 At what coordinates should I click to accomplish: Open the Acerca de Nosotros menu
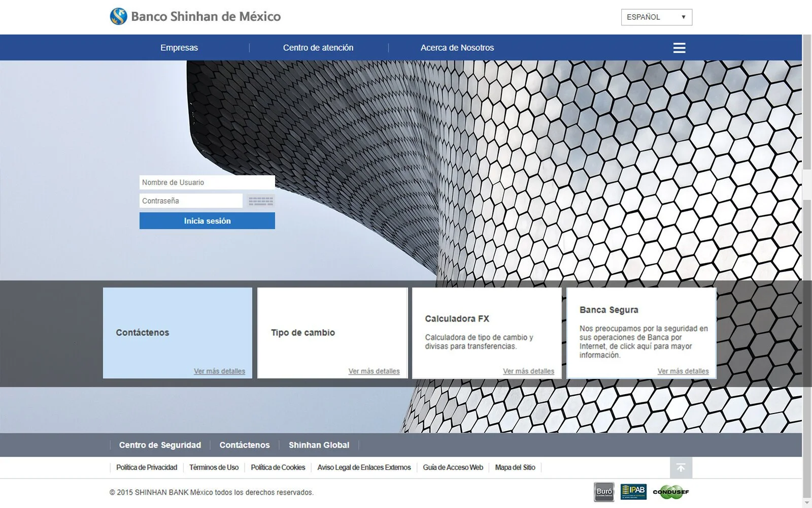457,48
